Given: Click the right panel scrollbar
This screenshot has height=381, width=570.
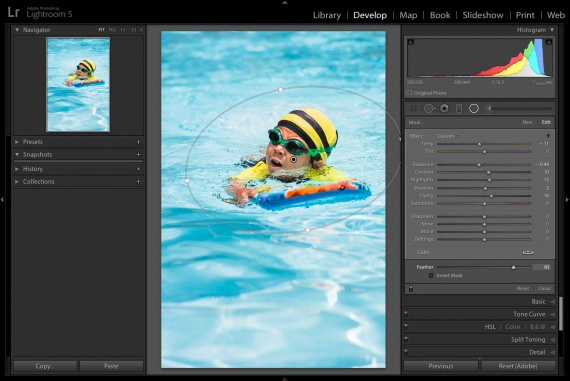Looking at the screenshot, I should 562,313.
